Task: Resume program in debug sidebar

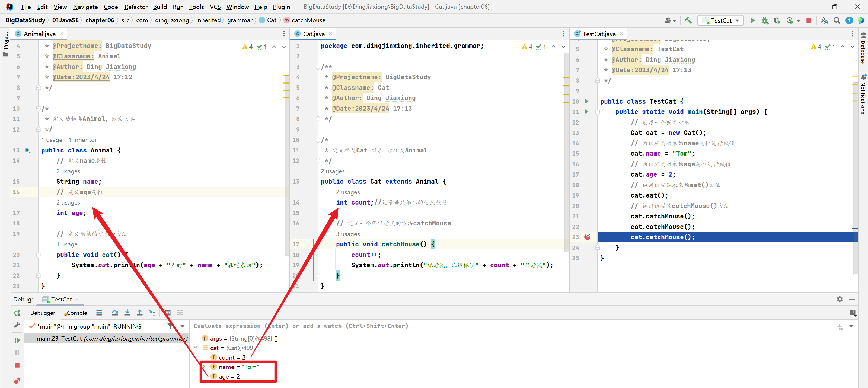Action: pyautogui.click(x=17, y=340)
